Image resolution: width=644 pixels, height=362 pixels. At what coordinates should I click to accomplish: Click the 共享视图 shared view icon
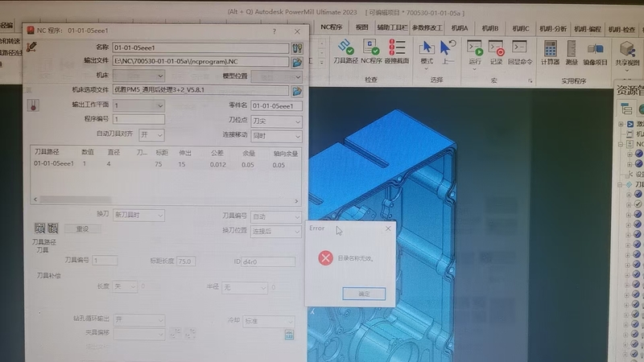[627, 49]
